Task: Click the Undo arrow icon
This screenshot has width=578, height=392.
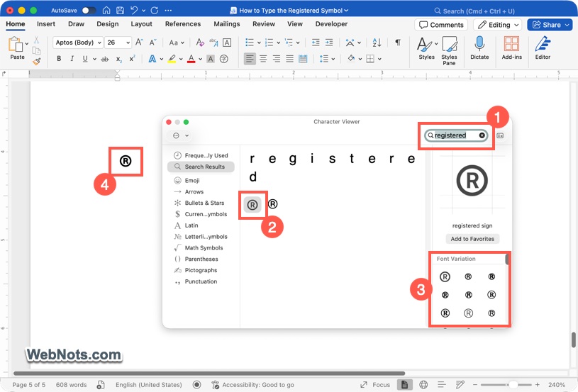Action: click(134, 11)
